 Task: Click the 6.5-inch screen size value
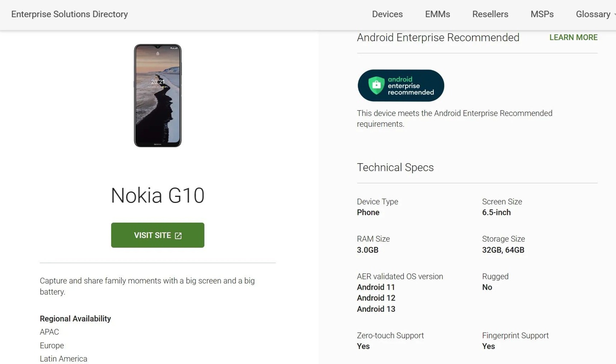click(496, 212)
